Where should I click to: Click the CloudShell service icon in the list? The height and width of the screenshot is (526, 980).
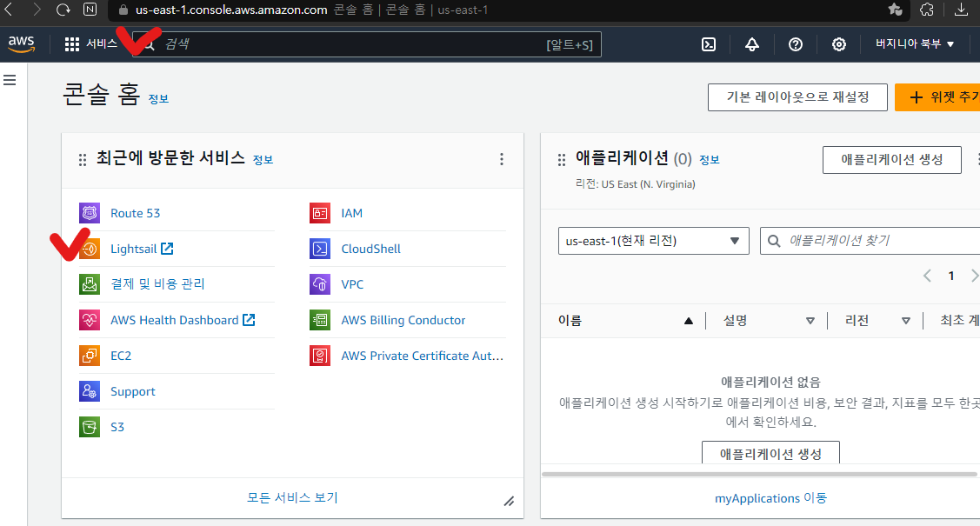click(x=320, y=249)
